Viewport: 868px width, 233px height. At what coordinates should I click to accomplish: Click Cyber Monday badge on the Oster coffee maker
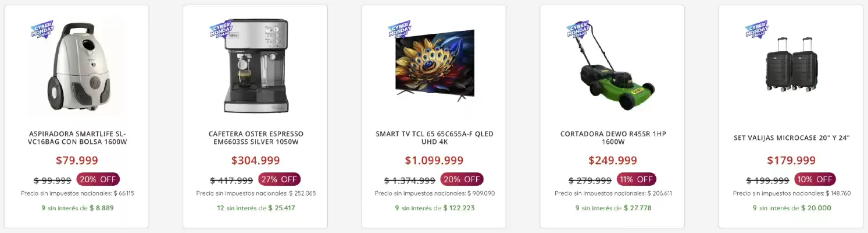[221, 29]
